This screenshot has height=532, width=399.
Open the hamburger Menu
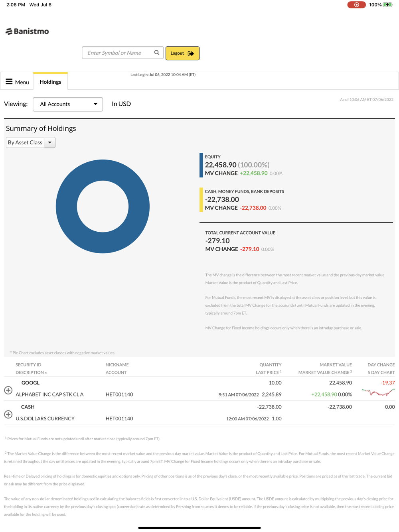[17, 82]
